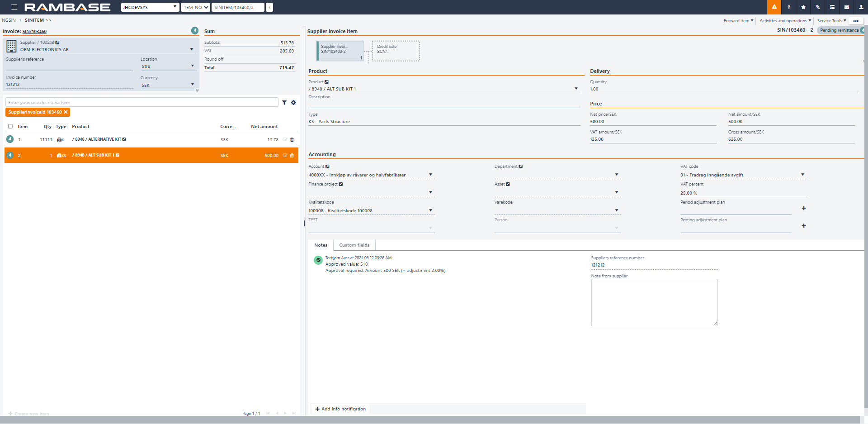Open the Kvalitetskode 100008 dropdown

tap(430, 210)
